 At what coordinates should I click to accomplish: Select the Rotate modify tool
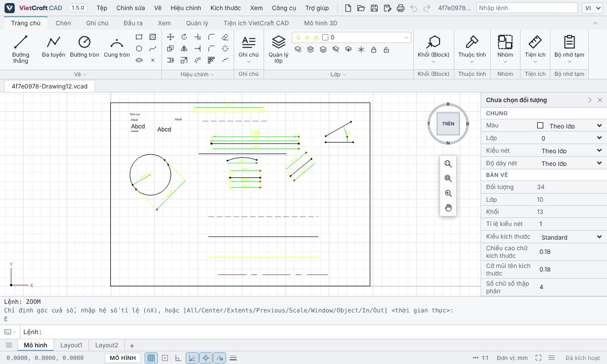[x=184, y=37]
